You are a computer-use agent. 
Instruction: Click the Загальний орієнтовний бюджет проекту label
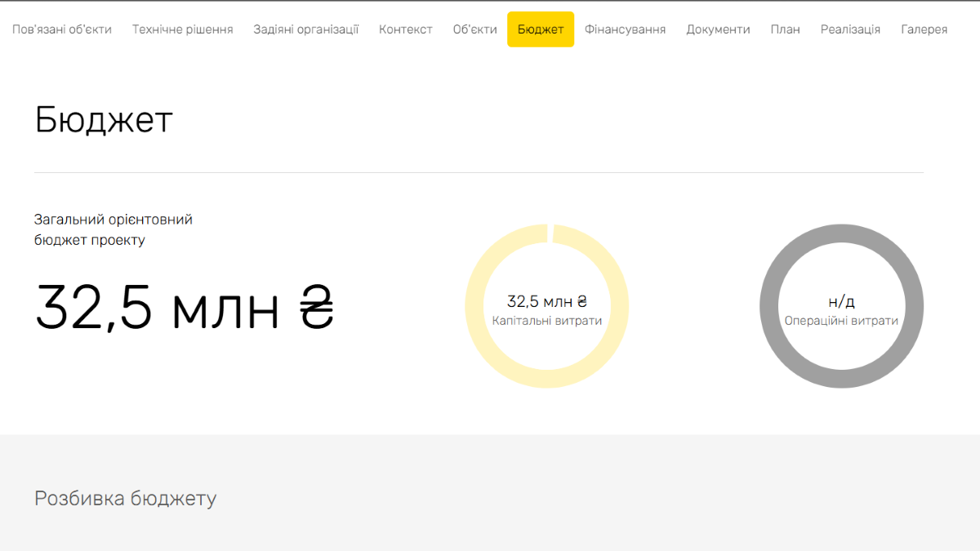click(114, 230)
